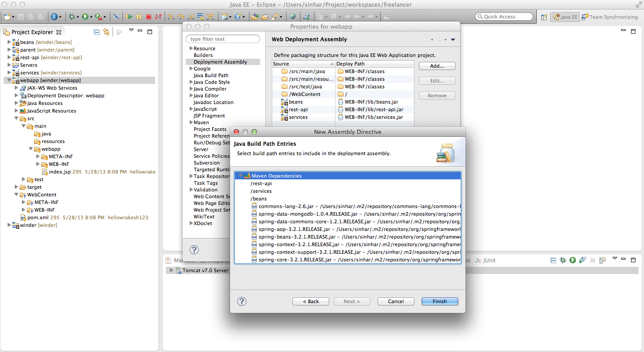
Task: Click the Quick Access search field
Action: point(504,16)
